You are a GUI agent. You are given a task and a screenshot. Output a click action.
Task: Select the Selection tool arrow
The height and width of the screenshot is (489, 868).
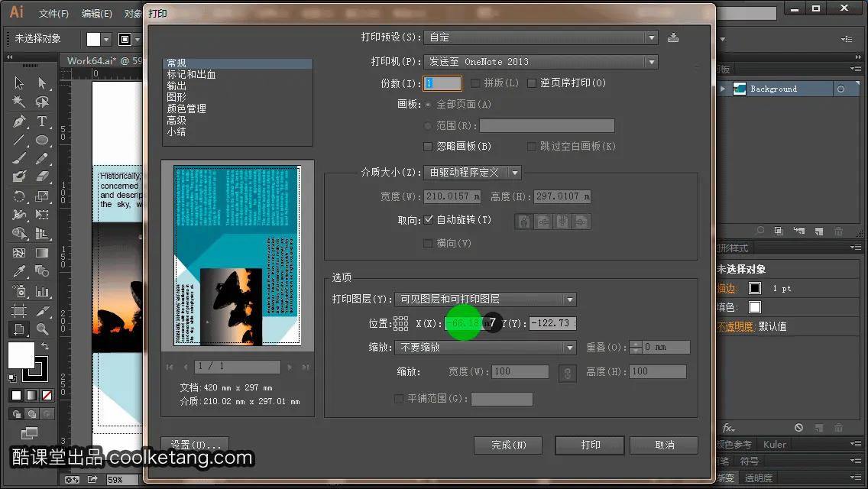tap(19, 83)
